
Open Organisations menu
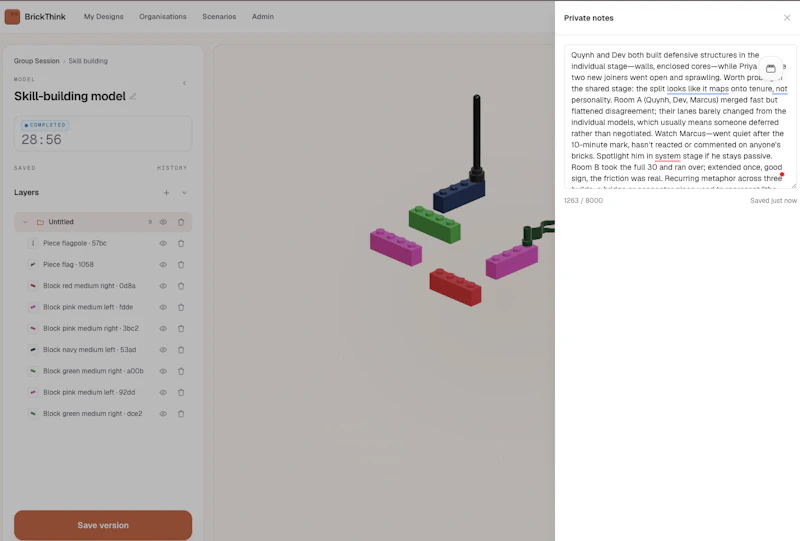(163, 17)
